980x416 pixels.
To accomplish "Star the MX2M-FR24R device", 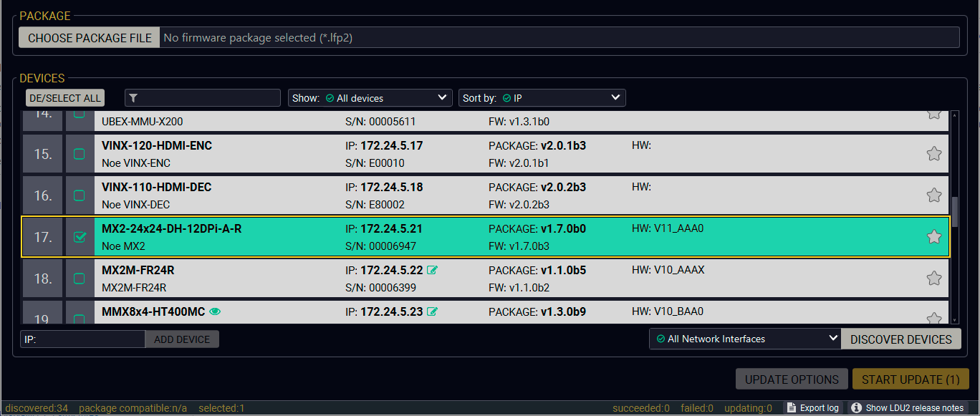I will coord(933,278).
